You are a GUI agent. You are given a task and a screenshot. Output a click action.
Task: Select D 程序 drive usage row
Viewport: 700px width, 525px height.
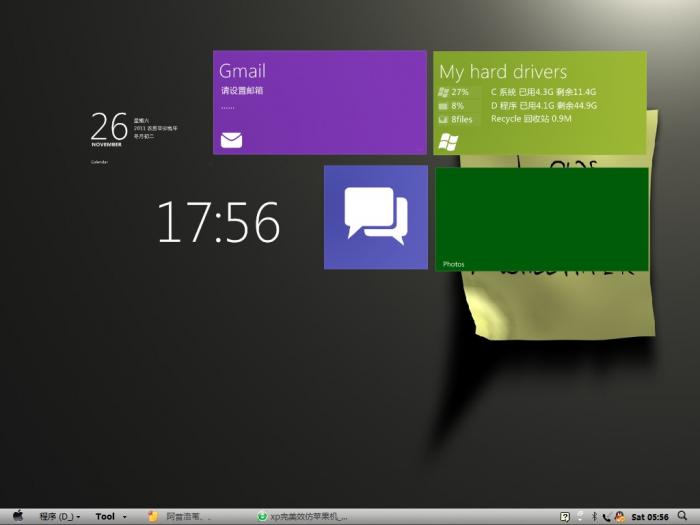coord(544,106)
